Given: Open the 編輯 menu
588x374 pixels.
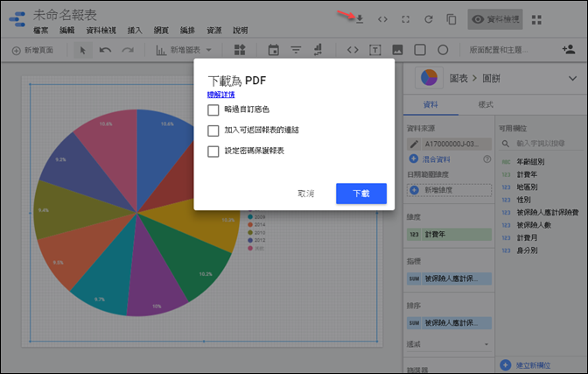Looking at the screenshot, I should [x=66, y=31].
